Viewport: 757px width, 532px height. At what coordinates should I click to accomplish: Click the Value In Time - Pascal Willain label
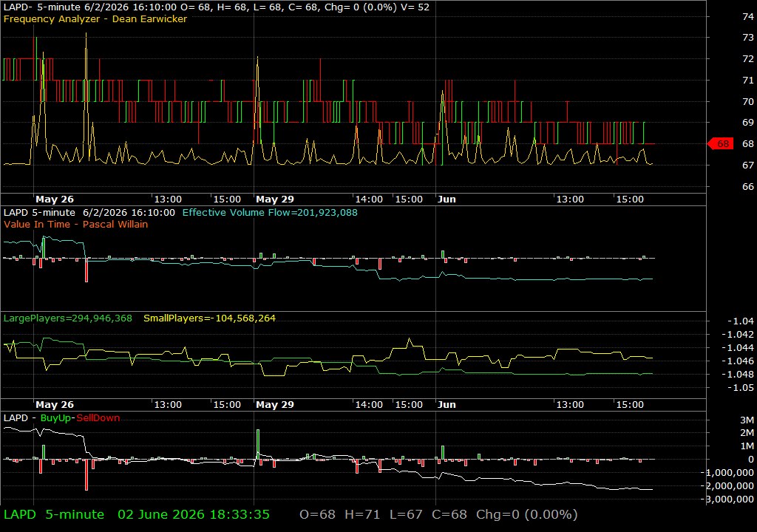coord(76,224)
